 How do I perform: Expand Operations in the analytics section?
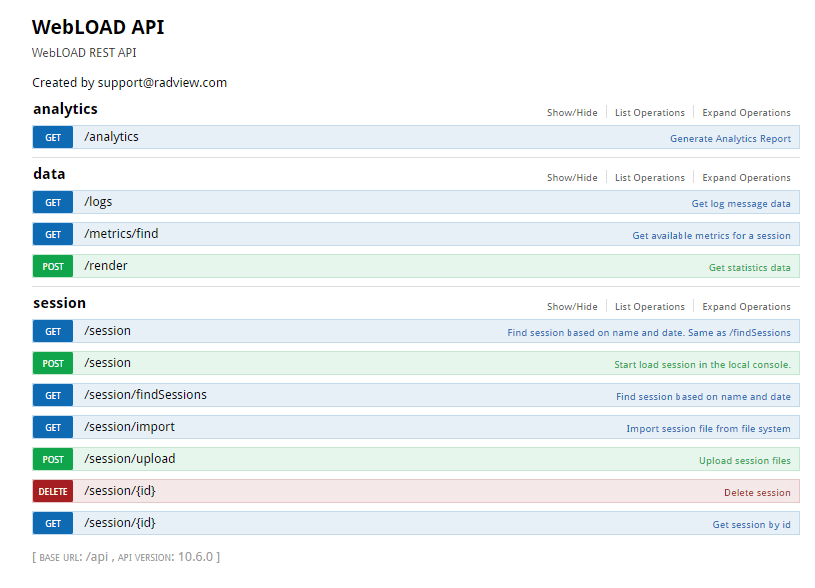(x=746, y=113)
